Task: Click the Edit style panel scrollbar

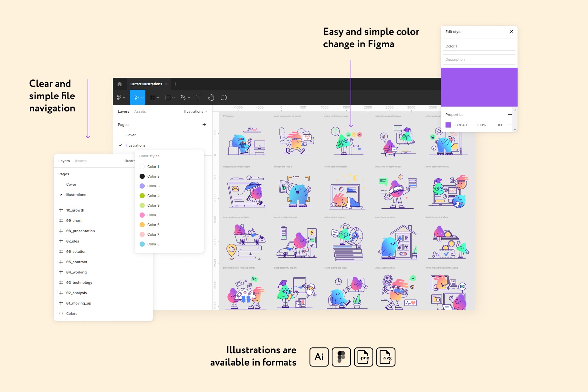Action: (515, 120)
